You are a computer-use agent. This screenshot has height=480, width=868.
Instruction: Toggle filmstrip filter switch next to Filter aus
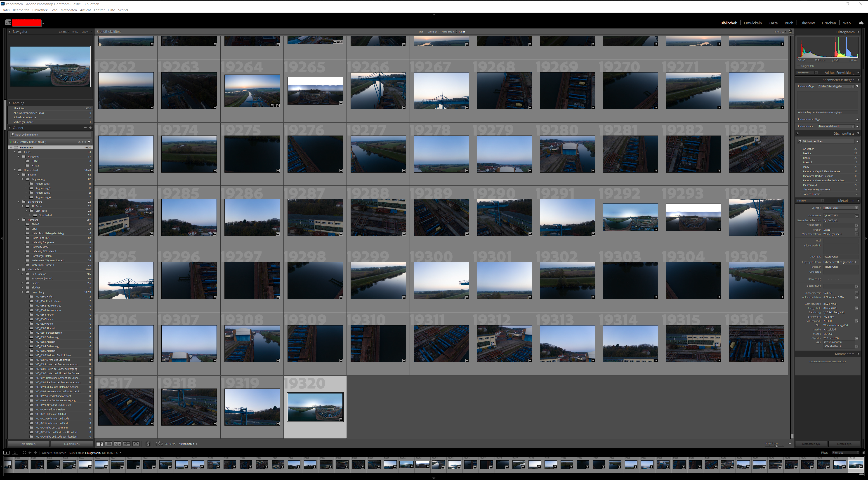tap(863, 453)
